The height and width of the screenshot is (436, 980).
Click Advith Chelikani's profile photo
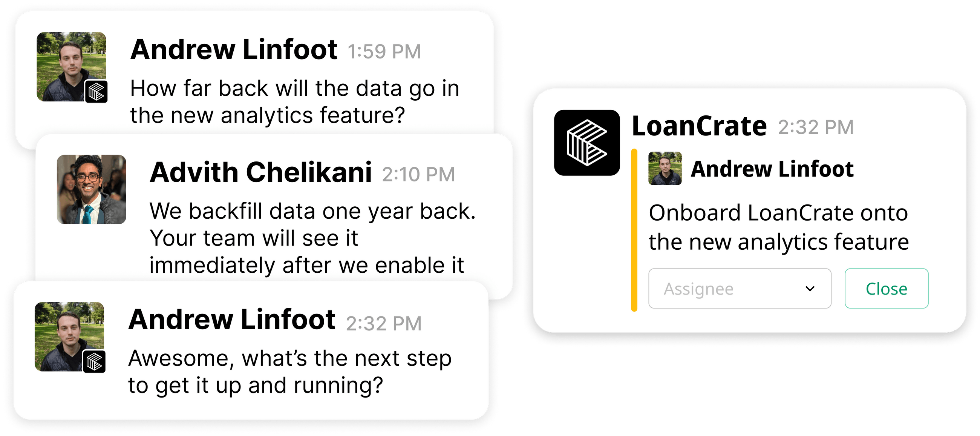91,189
